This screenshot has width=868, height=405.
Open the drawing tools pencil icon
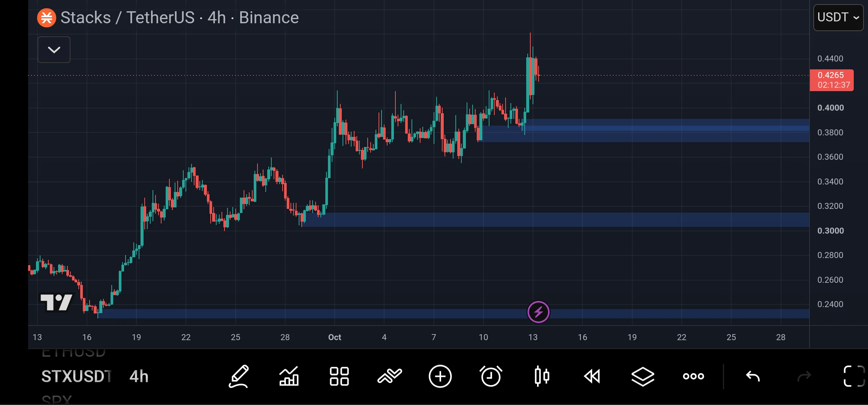point(239,376)
